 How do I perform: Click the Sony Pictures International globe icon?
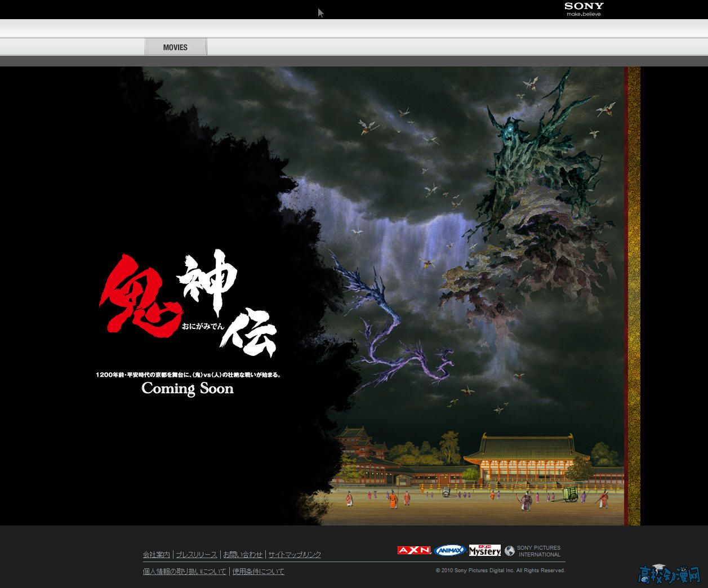point(510,551)
